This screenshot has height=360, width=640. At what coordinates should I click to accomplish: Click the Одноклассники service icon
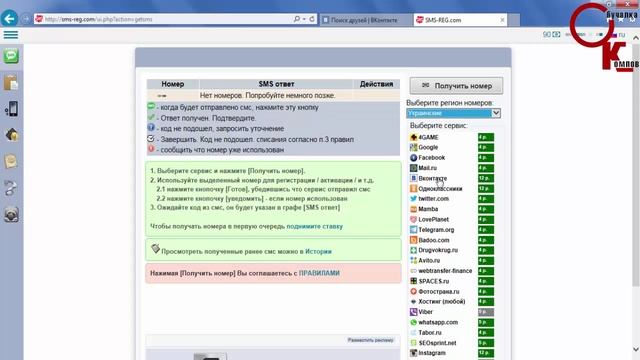pyautogui.click(x=413, y=189)
